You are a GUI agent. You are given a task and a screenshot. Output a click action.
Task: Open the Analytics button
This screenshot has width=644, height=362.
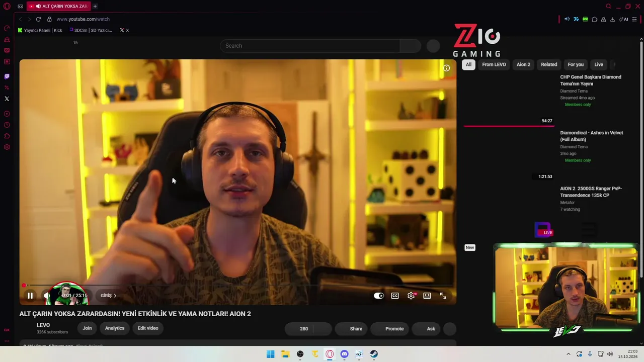[x=115, y=328]
